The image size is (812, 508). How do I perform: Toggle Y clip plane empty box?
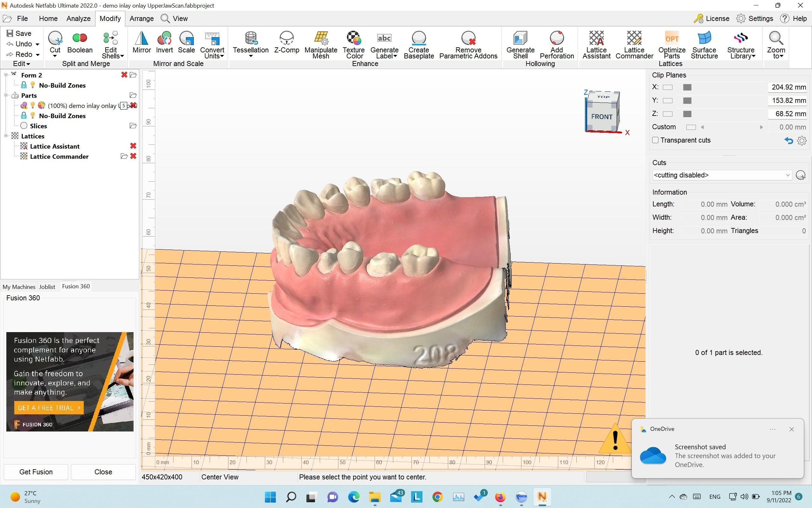(x=668, y=100)
